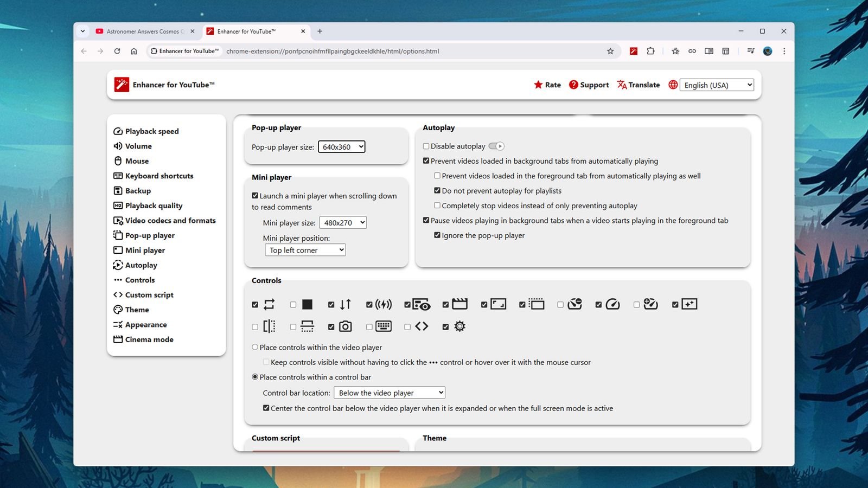The image size is (868, 488).
Task: Click the copy link chain icon
Action: coord(692,51)
